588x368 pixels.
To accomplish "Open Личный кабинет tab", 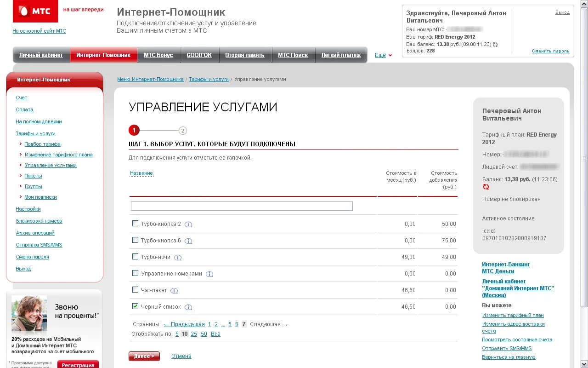I will click(41, 55).
